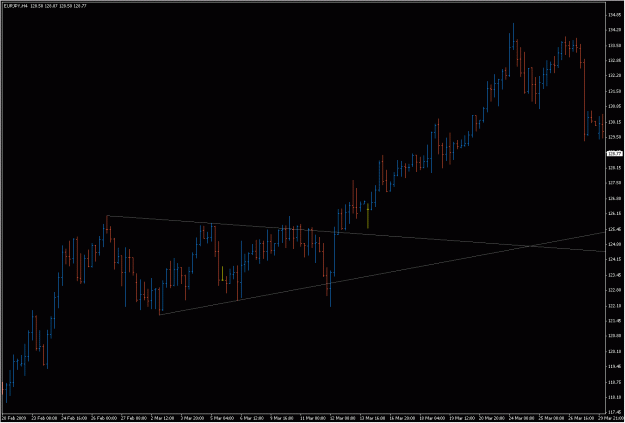Click the 126.15 price scale label
Image resolution: width=625 pixels, height=423 pixels.
(614, 214)
